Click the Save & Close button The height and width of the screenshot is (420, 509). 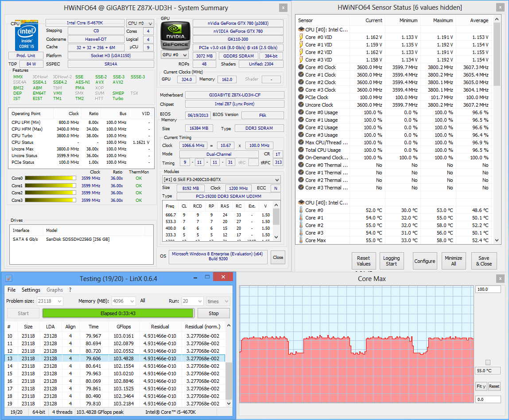coord(484,261)
